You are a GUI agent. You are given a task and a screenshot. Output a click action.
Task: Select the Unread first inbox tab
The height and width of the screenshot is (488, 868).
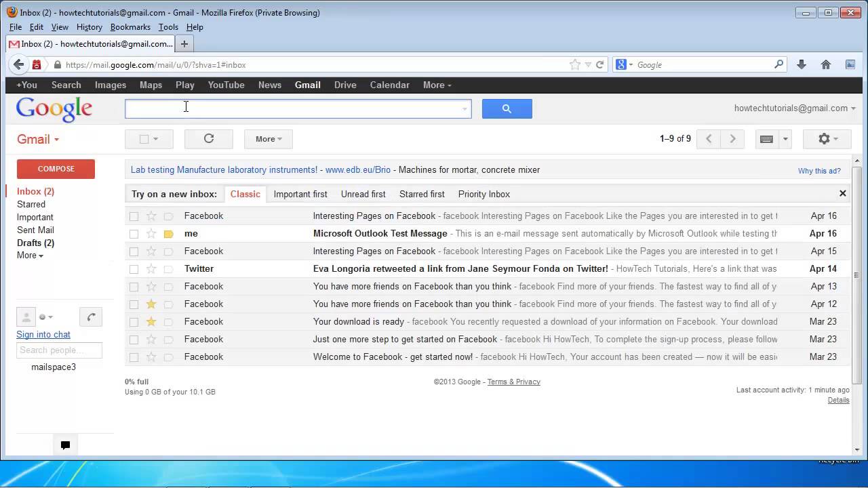(363, 194)
